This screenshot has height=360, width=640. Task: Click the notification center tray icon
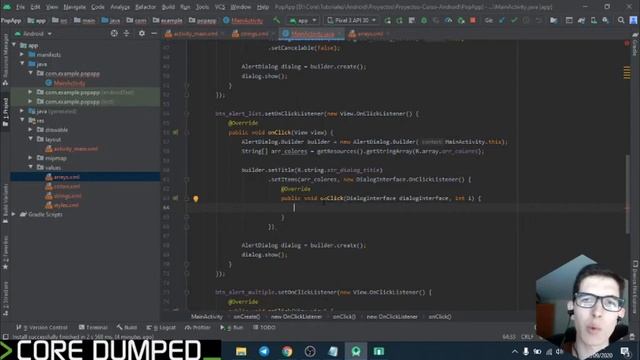click(x=625, y=351)
